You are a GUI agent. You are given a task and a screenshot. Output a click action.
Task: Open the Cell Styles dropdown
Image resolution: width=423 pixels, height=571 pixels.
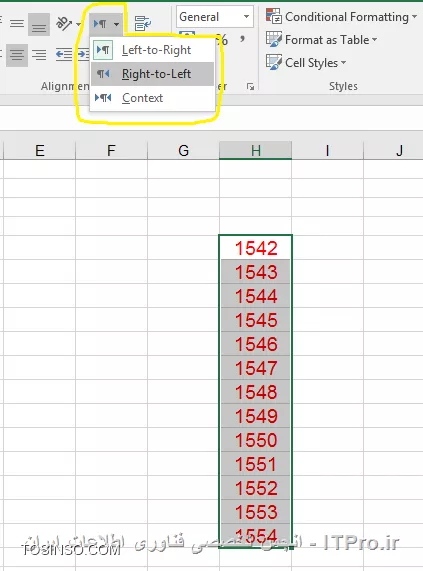pos(343,63)
